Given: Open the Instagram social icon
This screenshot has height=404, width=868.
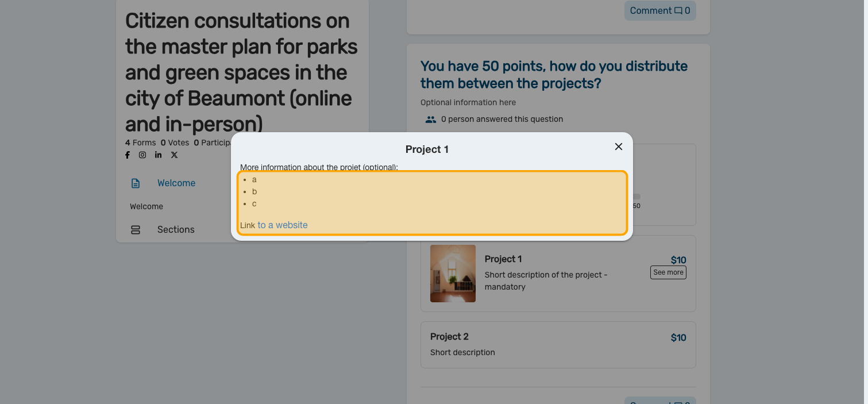Looking at the screenshot, I should (142, 155).
